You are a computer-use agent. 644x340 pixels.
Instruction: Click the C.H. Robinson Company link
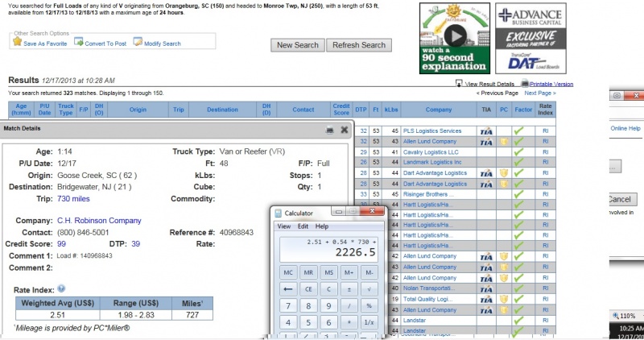click(99, 221)
